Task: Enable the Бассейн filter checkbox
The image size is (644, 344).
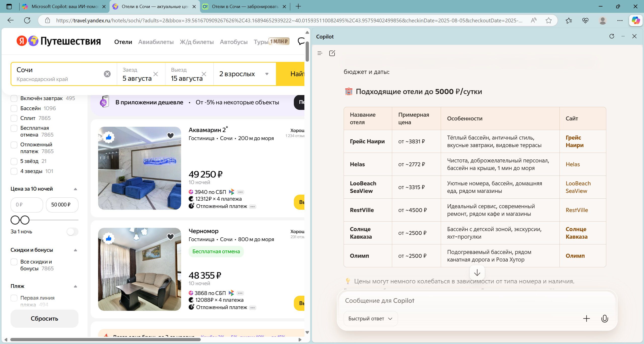Action: point(14,108)
